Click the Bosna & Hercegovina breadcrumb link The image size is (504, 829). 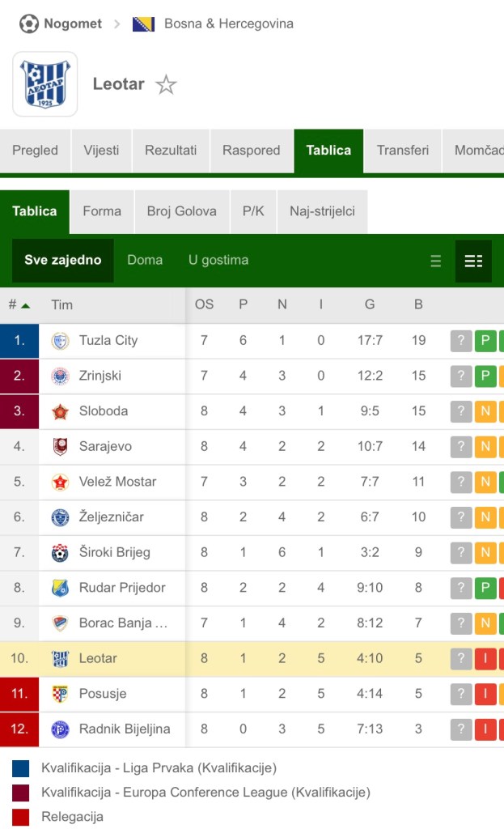[228, 23]
